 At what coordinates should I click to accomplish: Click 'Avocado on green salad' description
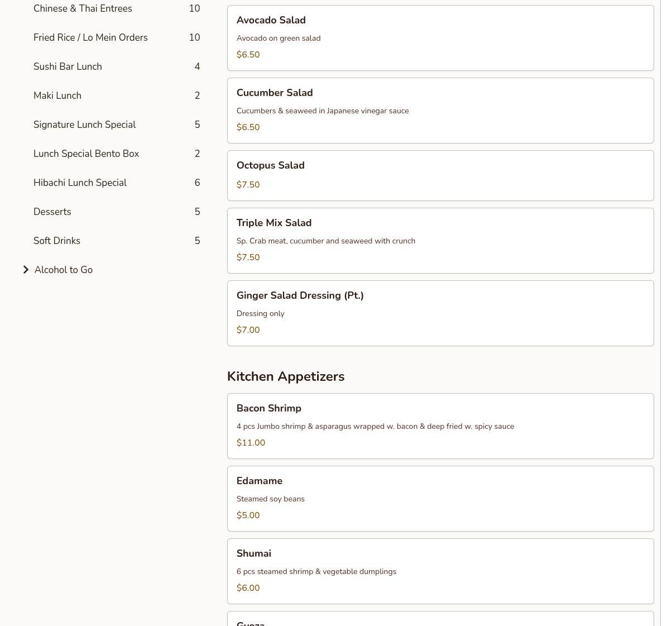279,38
